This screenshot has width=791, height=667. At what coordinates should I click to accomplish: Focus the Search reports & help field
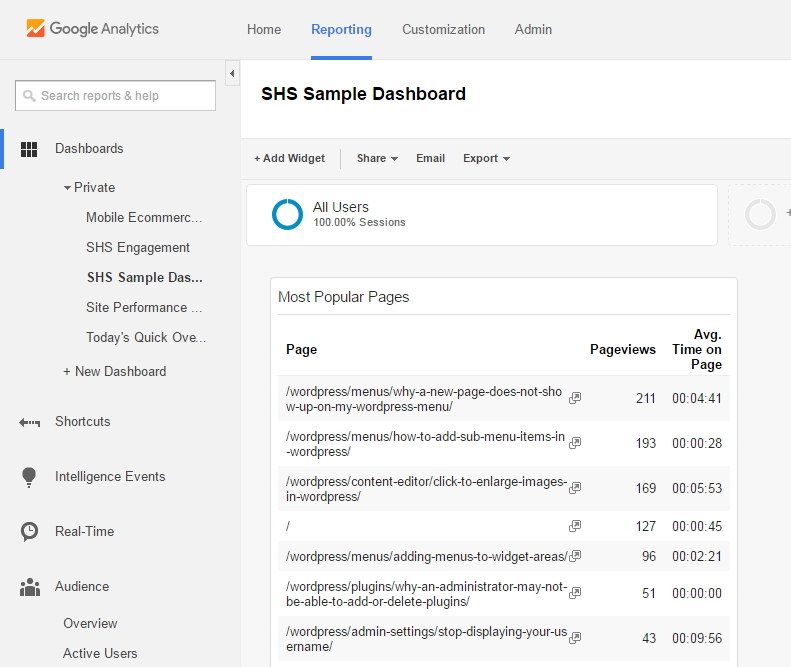coord(116,95)
